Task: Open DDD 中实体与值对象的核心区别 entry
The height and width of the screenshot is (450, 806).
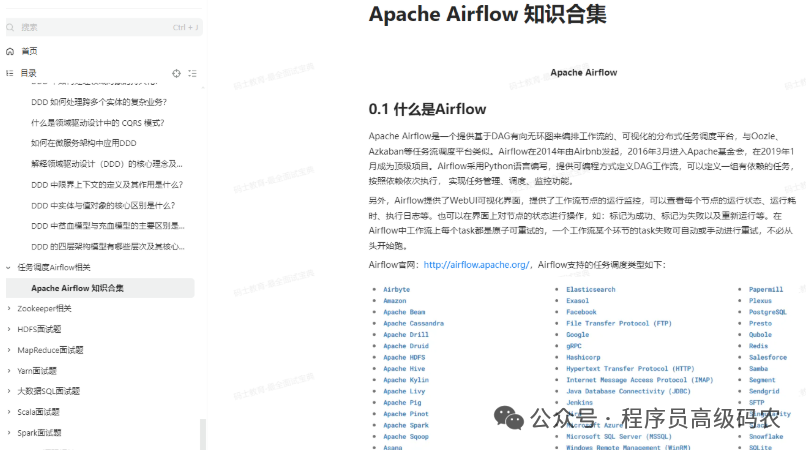Action: click(103, 206)
